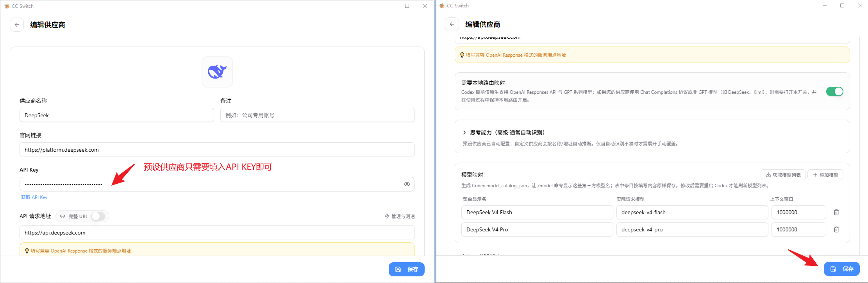This screenshot has width=868, height=283.
Task: Open 管理与测速 endpoint management
Action: 400,216
